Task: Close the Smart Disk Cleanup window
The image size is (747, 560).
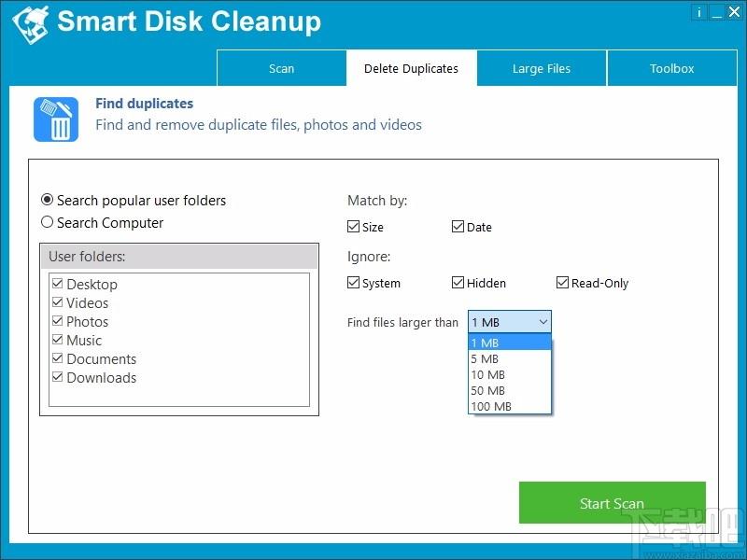Action: 734,12
